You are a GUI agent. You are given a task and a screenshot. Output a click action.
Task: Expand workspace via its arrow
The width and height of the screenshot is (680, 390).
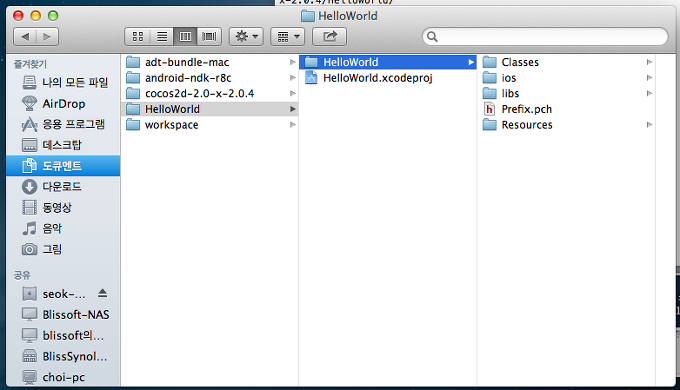click(293, 125)
